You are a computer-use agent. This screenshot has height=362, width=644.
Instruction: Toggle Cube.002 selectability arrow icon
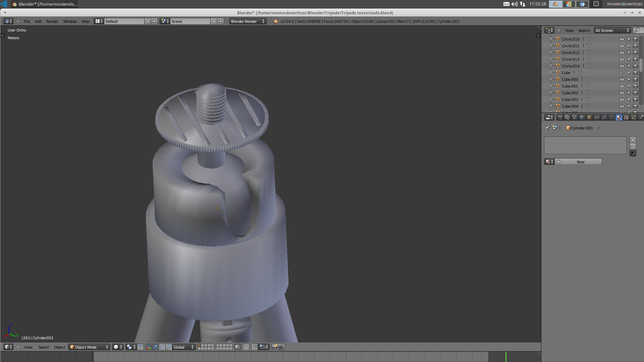coord(629,93)
